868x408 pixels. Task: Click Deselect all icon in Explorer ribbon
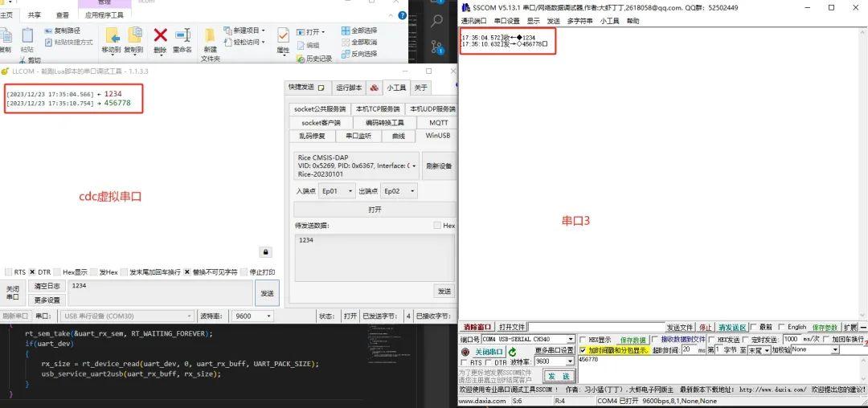(346, 42)
